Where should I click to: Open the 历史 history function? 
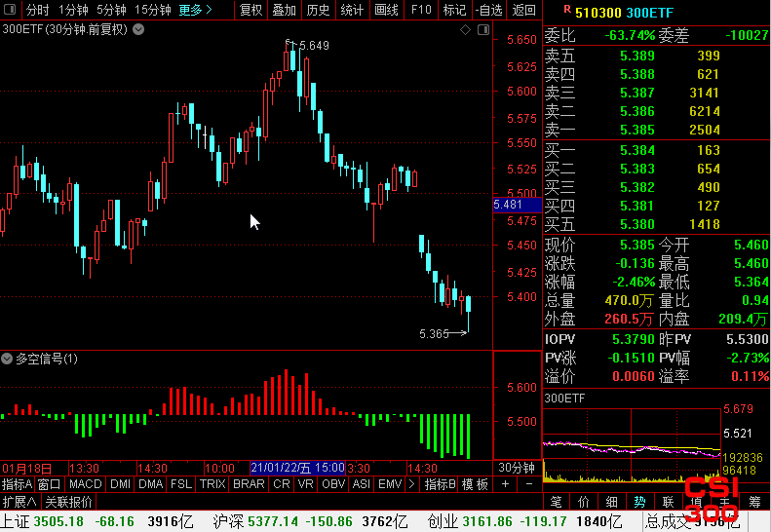[x=318, y=10]
